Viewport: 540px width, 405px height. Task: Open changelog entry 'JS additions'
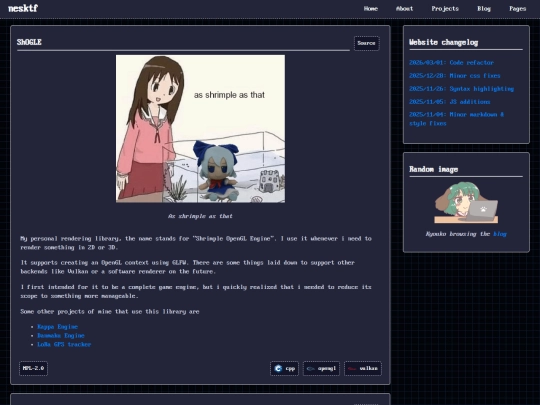449,102
